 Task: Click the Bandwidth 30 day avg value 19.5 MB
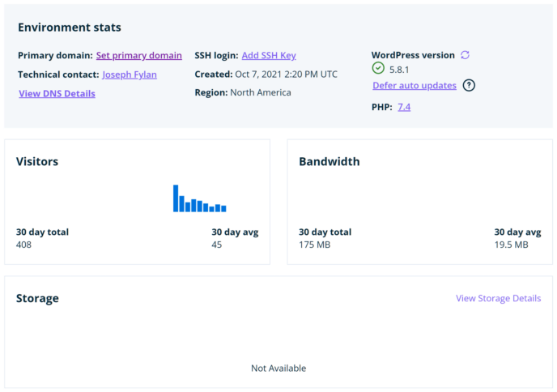click(x=511, y=245)
